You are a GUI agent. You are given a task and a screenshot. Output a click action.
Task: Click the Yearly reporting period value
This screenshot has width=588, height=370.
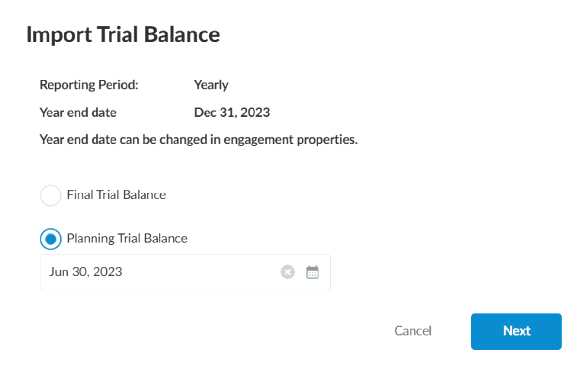click(x=211, y=85)
